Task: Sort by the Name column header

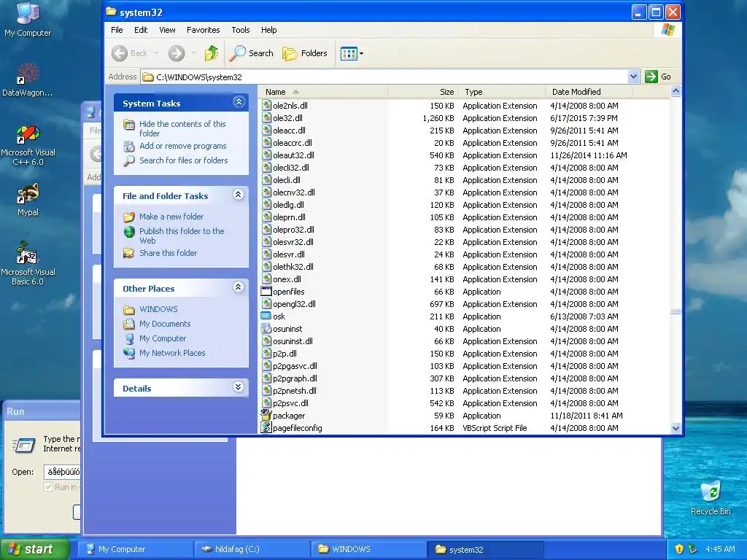Action: (323, 92)
